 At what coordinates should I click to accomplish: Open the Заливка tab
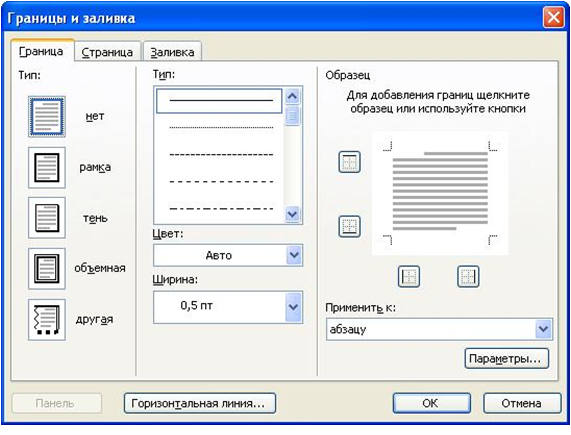point(173,52)
